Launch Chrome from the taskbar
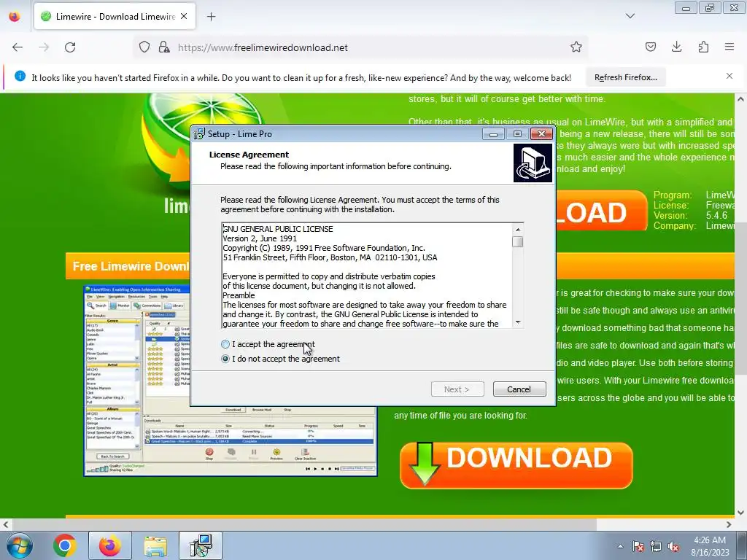 [65, 545]
